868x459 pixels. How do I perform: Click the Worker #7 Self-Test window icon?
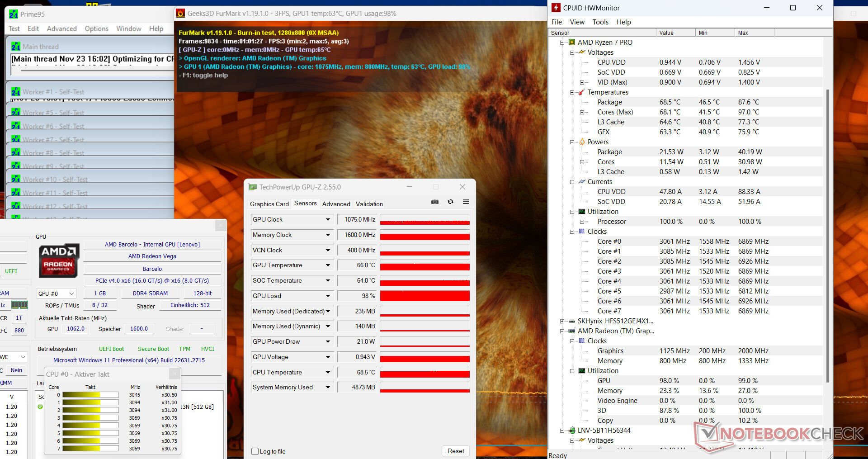coord(16,139)
